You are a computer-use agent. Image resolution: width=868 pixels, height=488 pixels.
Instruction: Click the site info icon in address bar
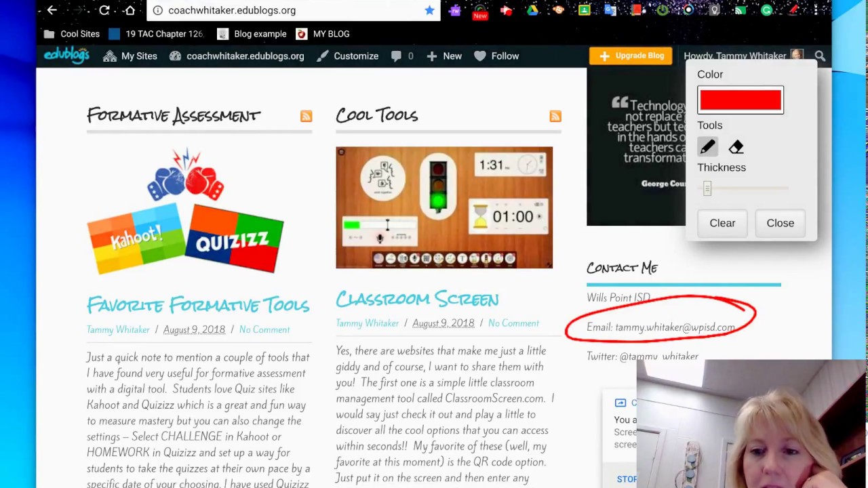157,10
